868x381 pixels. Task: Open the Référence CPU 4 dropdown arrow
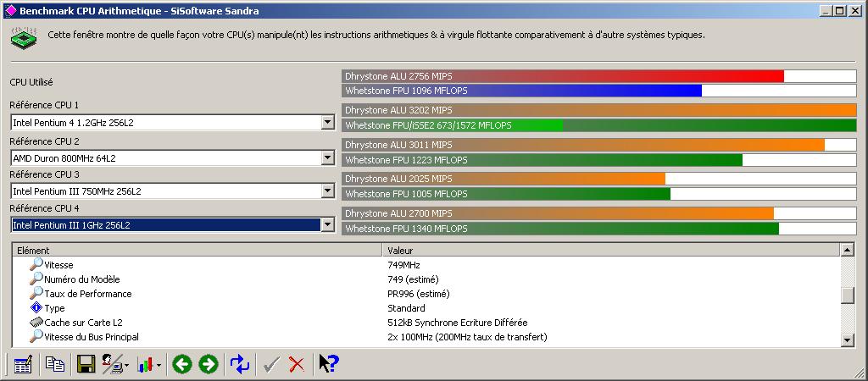(x=328, y=224)
